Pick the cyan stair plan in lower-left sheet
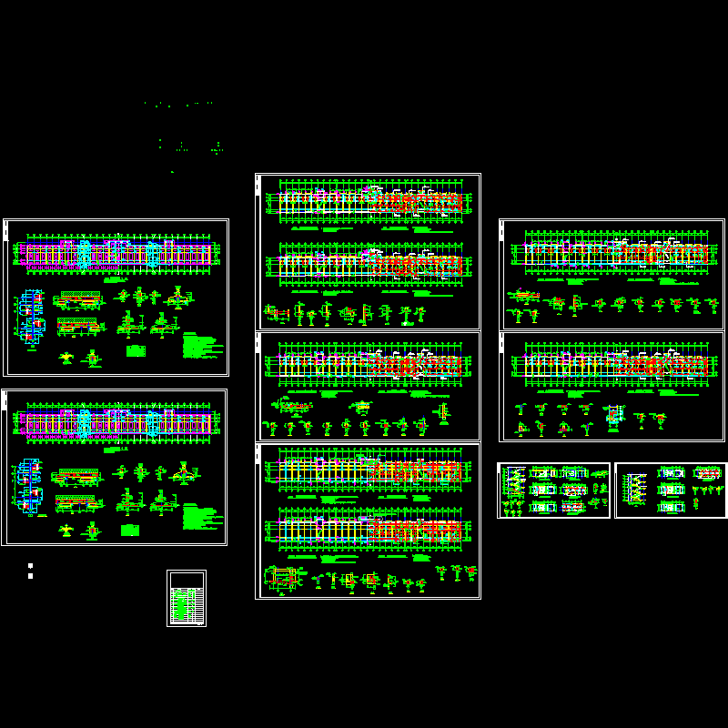The image size is (728, 728). click(27, 487)
